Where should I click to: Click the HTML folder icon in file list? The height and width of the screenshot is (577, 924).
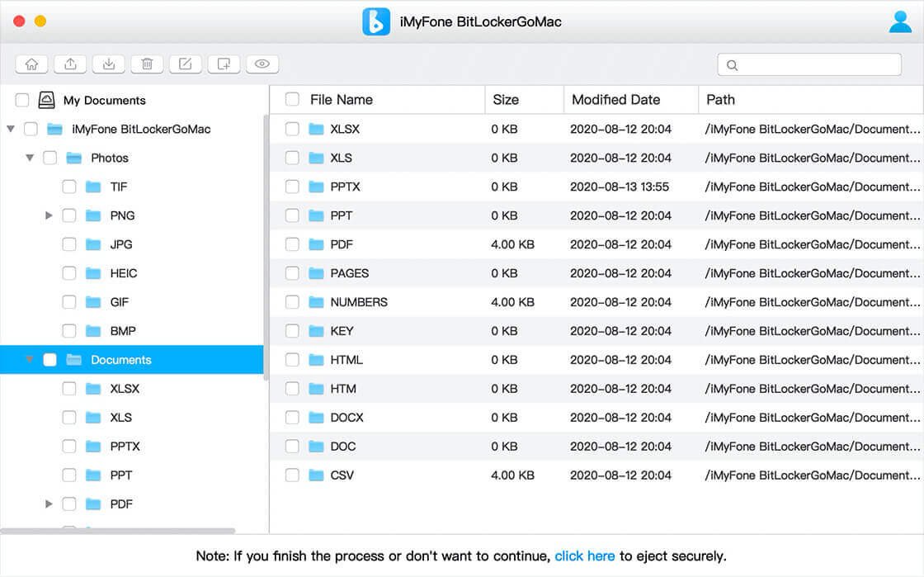pos(317,360)
